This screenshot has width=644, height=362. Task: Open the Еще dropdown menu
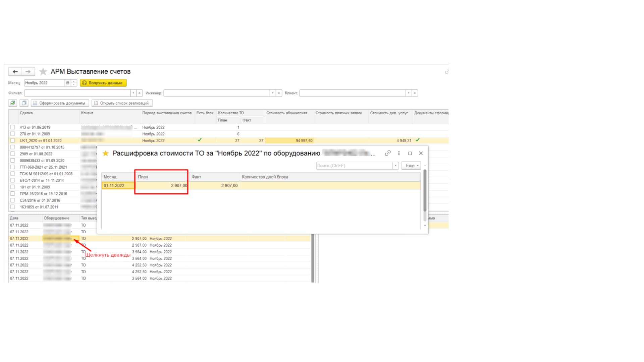[411, 166]
